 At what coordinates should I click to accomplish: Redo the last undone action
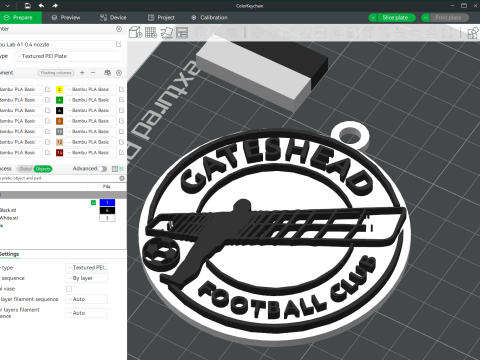(55, 6)
